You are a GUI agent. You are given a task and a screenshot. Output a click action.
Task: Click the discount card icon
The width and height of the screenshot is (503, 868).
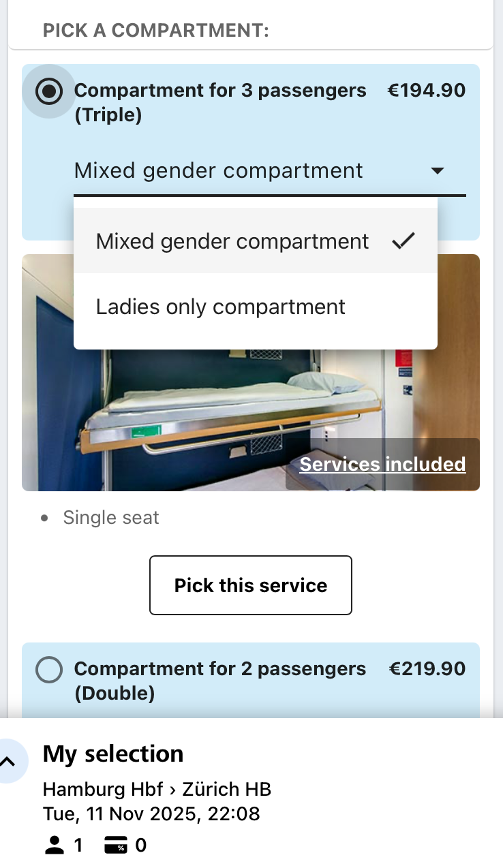pos(116,846)
